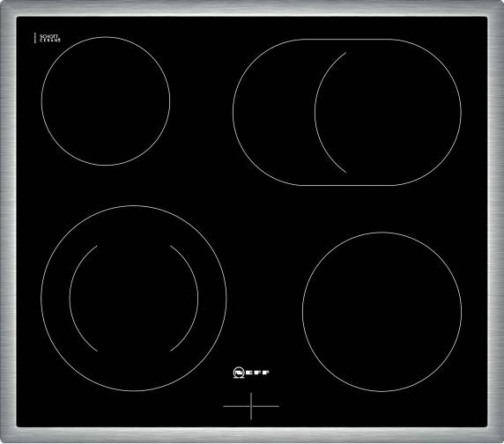This screenshot has width=504, height=444.
Task: Click the stainless steel frame's top edge
Action: click(252, 8)
